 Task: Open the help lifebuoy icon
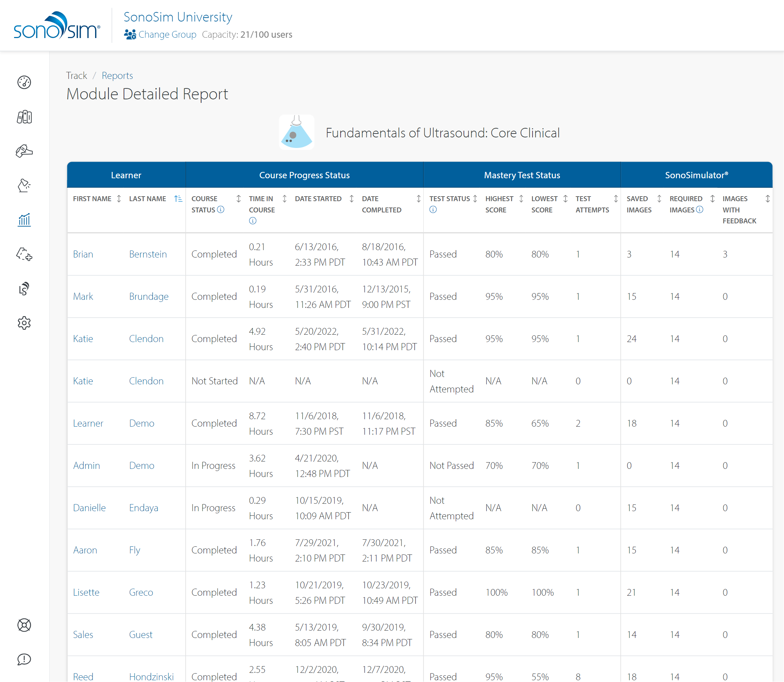tap(24, 625)
